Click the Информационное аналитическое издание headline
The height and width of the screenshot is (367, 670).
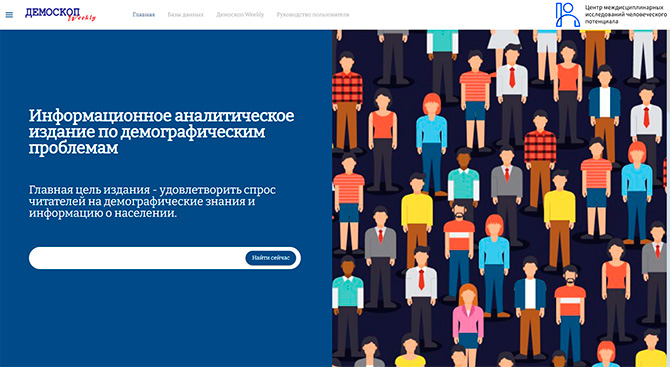coord(162,132)
